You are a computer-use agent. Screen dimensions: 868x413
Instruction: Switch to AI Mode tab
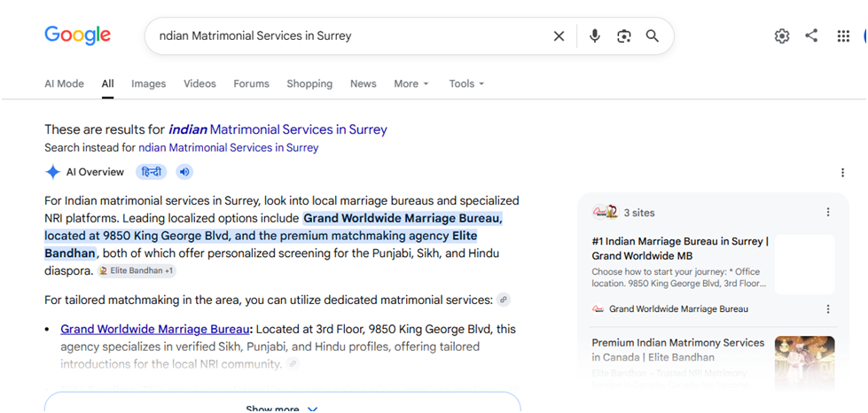[x=64, y=83]
